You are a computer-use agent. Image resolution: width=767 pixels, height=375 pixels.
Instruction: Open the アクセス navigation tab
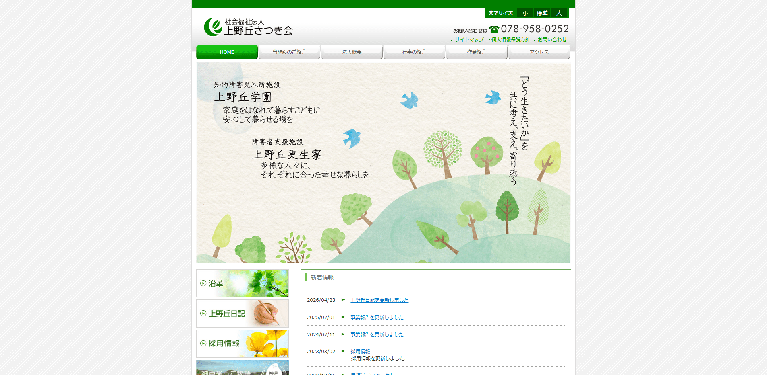[x=539, y=52]
